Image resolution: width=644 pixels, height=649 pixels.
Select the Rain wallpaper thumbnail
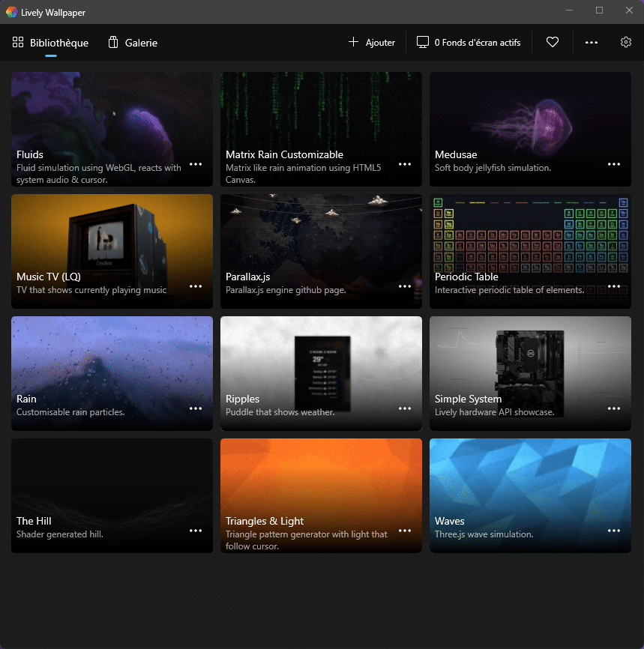(x=112, y=360)
